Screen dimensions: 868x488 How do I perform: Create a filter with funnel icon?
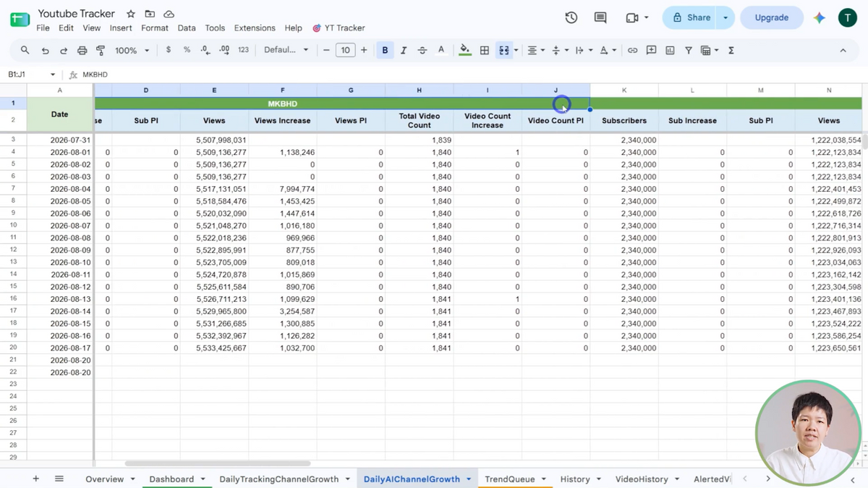(689, 50)
